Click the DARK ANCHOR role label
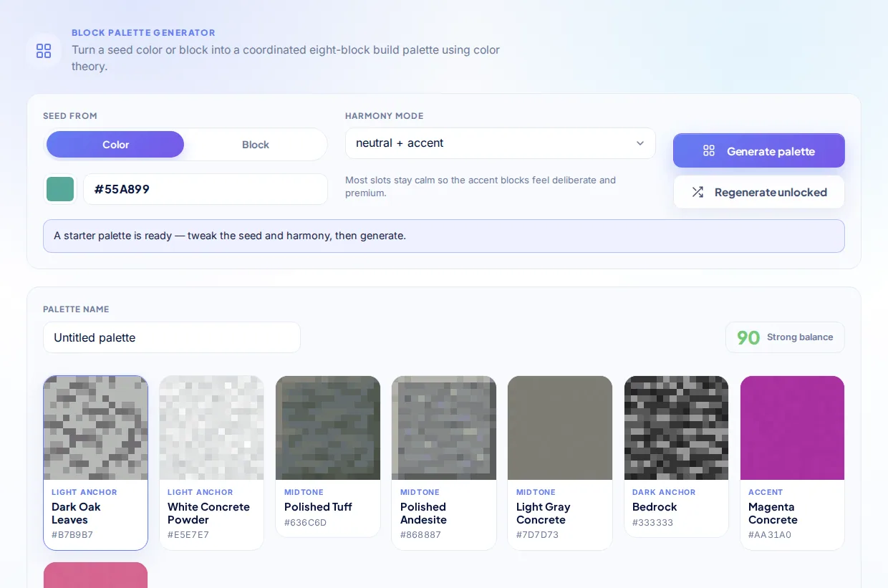Image resolution: width=888 pixels, height=588 pixels. pos(664,492)
